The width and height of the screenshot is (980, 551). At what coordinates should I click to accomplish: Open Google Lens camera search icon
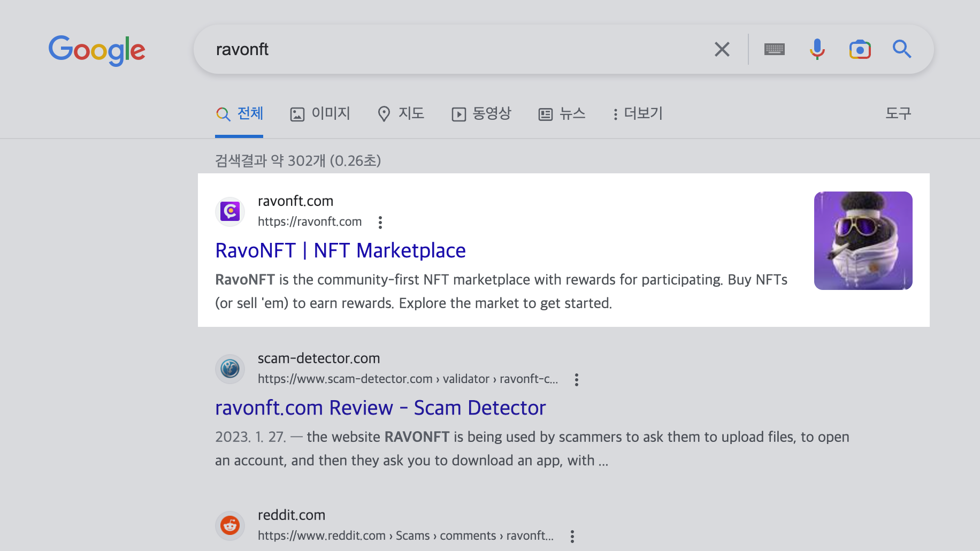pyautogui.click(x=860, y=49)
